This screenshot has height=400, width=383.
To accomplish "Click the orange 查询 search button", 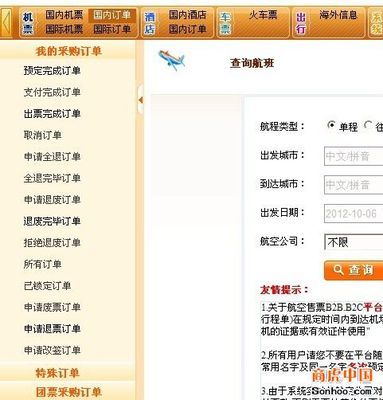I will (x=353, y=270).
